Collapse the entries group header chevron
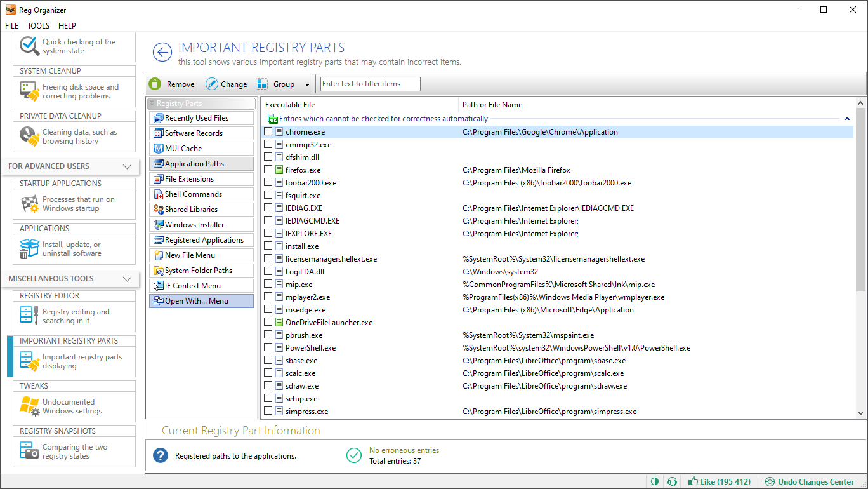The width and height of the screenshot is (868, 489). tap(847, 118)
